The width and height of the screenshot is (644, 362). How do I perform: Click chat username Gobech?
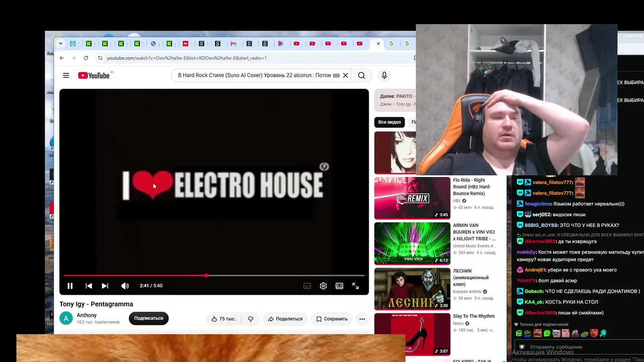pyautogui.click(x=534, y=291)
